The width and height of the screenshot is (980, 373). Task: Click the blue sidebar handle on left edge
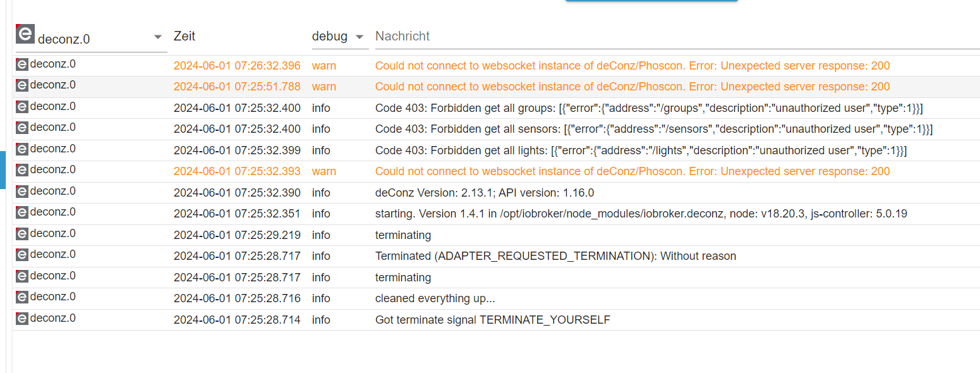tap(3, 169)
